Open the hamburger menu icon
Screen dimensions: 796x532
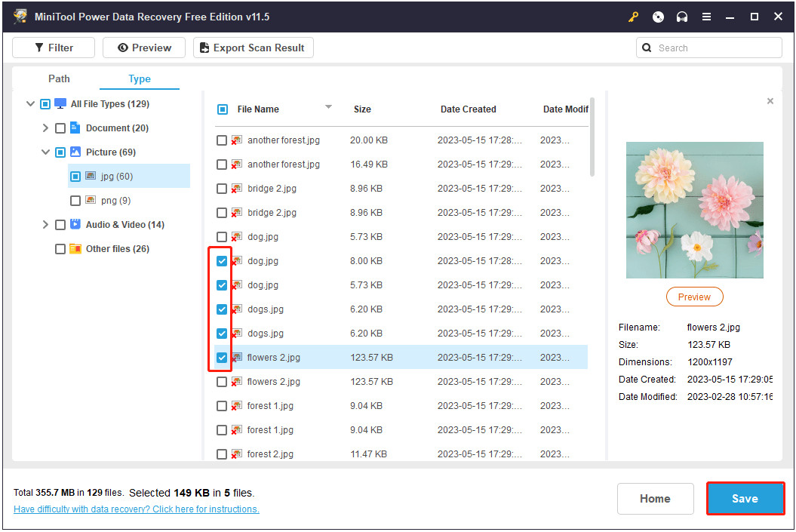706,17
